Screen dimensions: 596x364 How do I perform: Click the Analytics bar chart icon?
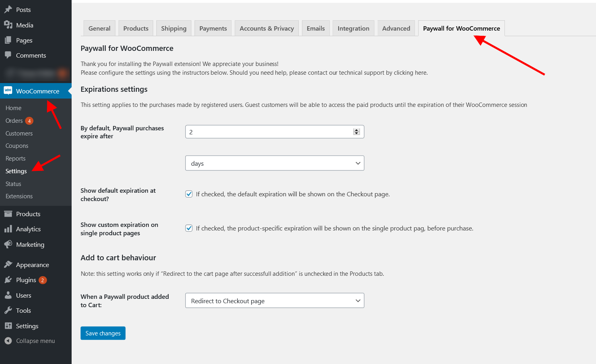click(8, 229)
